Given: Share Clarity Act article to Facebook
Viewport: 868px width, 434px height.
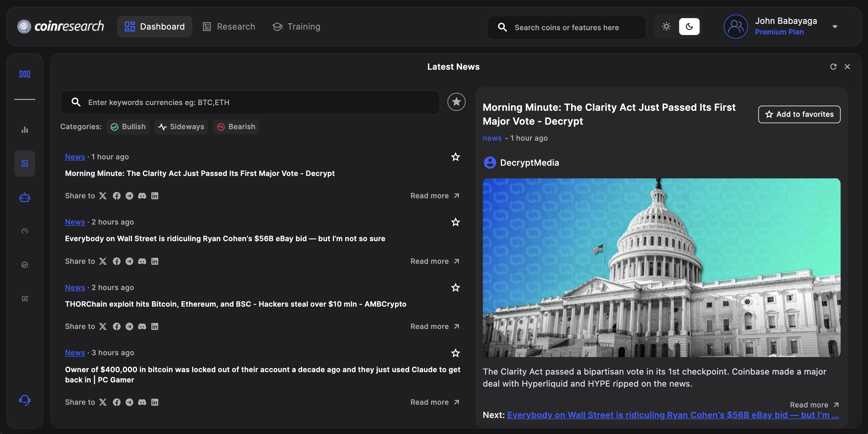Looking at the screenshot, I should pos(117,196).
